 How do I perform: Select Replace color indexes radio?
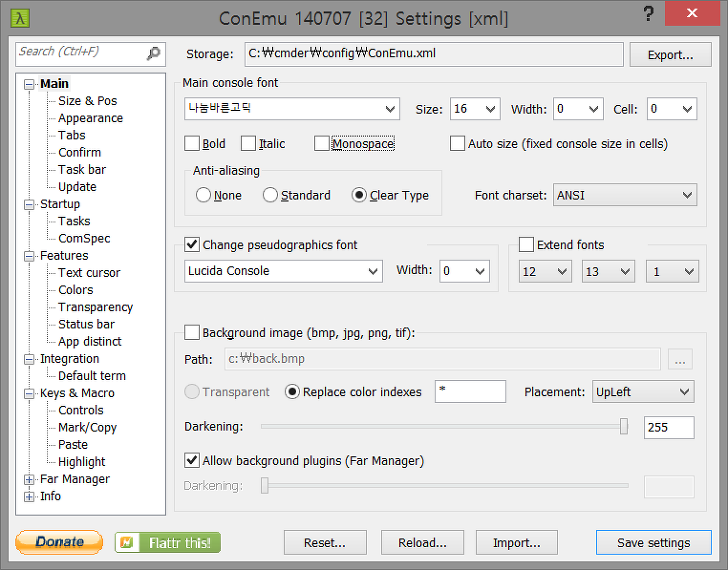tap(292, 392)
